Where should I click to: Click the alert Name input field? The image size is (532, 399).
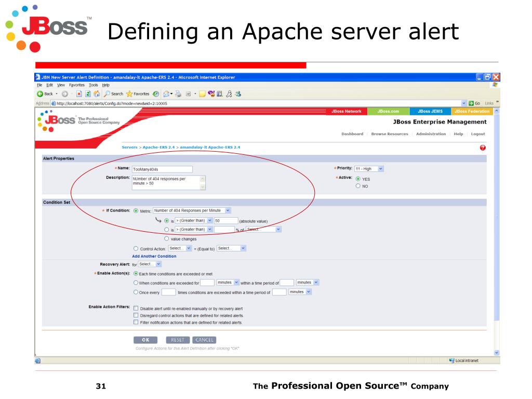[162, 169]
